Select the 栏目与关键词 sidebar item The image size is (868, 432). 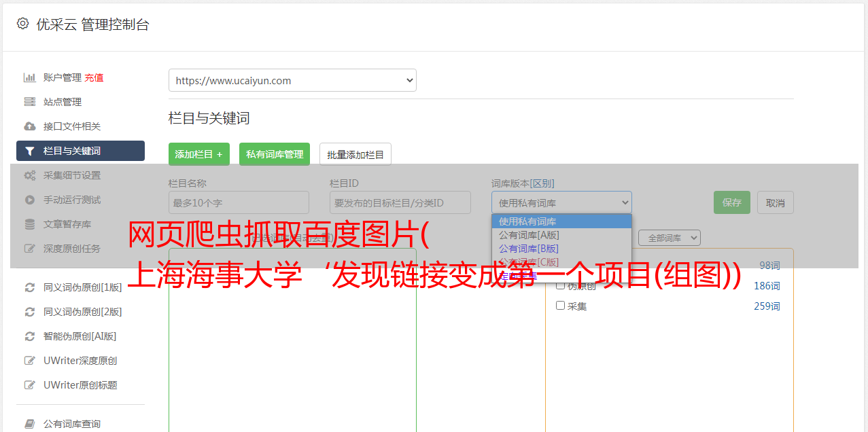click(80, 151)
